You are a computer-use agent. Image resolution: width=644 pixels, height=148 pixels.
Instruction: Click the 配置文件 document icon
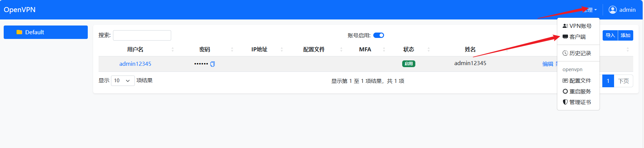tap(565, 81)
